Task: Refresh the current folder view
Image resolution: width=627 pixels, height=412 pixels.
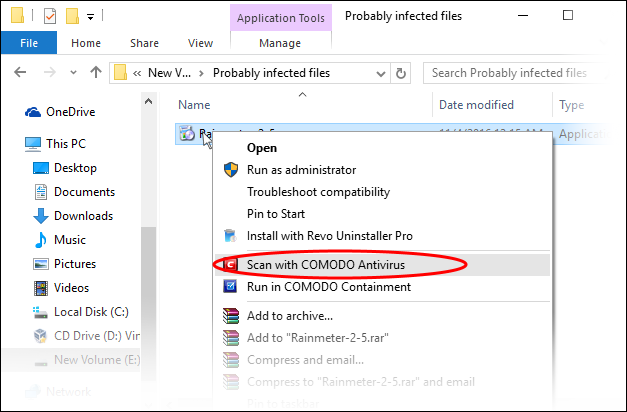Action: coord(401,73)
